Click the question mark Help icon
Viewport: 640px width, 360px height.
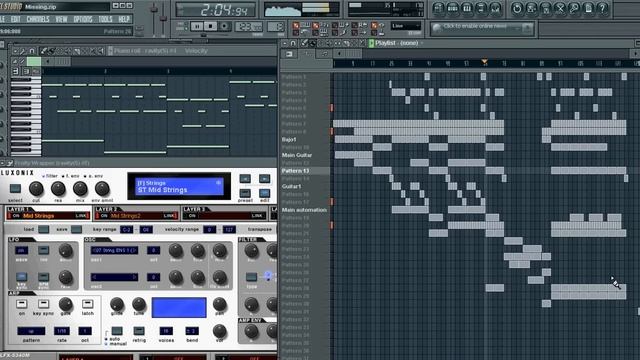[602, 8]
